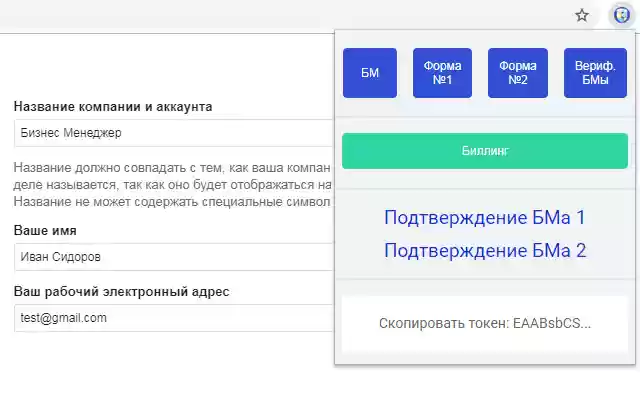The image size is (640, 400).
Task: Open the green Биллинг button
Action: point(485,151)
